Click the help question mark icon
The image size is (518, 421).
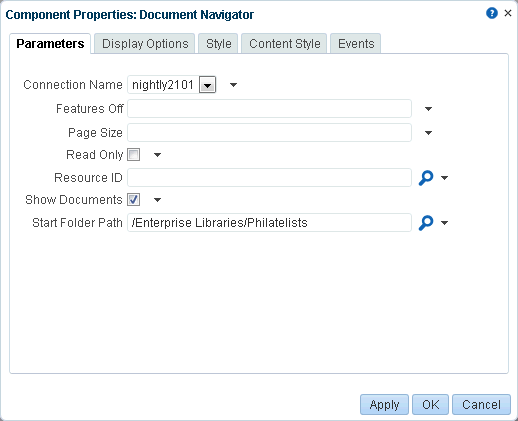(492, 13)
